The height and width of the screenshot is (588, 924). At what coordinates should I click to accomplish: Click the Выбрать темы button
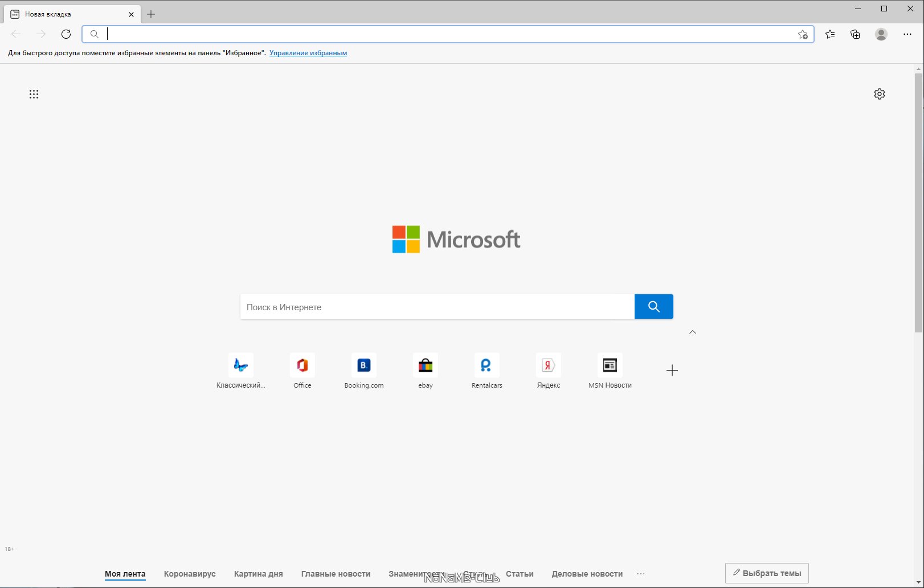tap(767, 573)
